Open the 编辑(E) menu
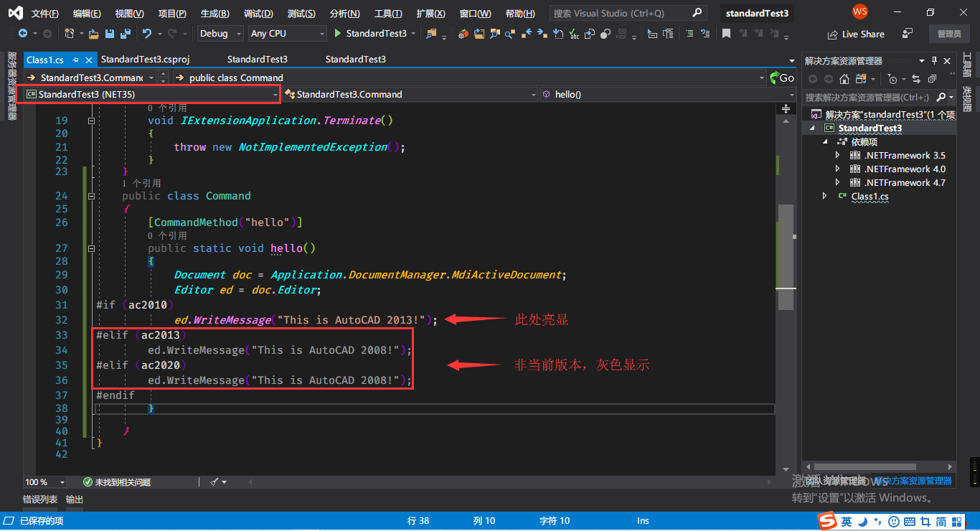The width and height of the screenshot is (980, 531). [87, 14]
